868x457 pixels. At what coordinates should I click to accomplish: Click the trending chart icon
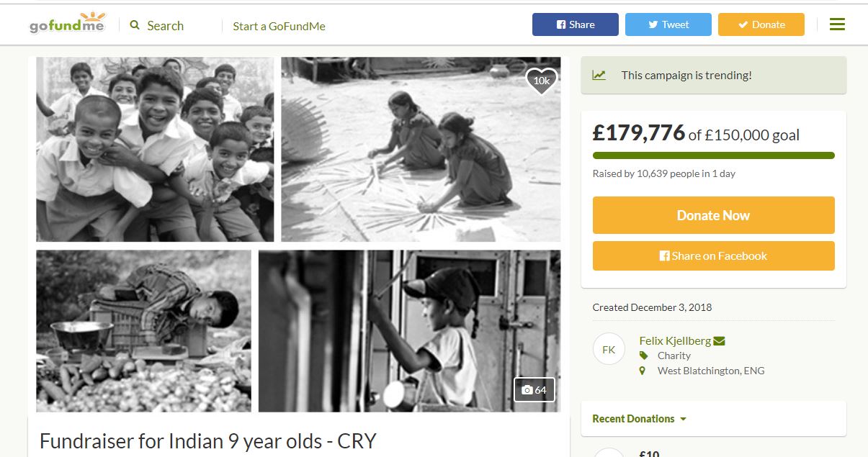pyautogui.click(x=599, y=75)
